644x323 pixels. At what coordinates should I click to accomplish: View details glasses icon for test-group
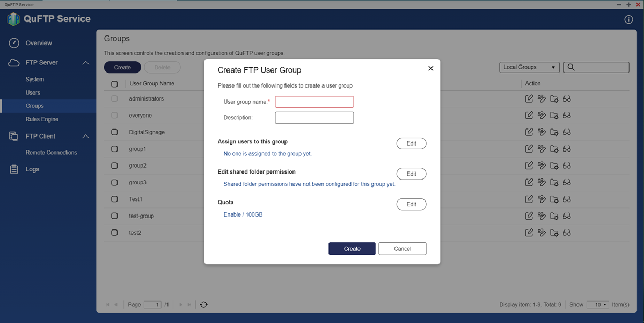[567, 216]
